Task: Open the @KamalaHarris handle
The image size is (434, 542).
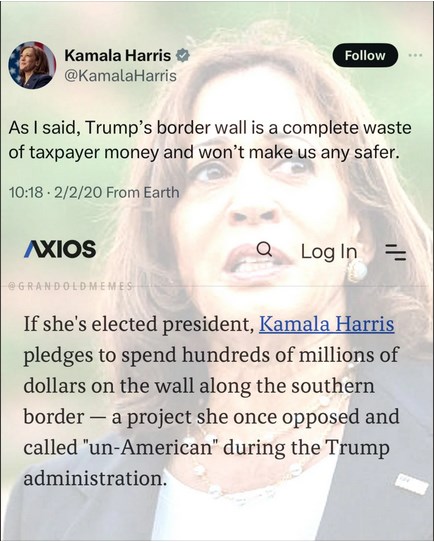Action: click(x=121, y=76)
